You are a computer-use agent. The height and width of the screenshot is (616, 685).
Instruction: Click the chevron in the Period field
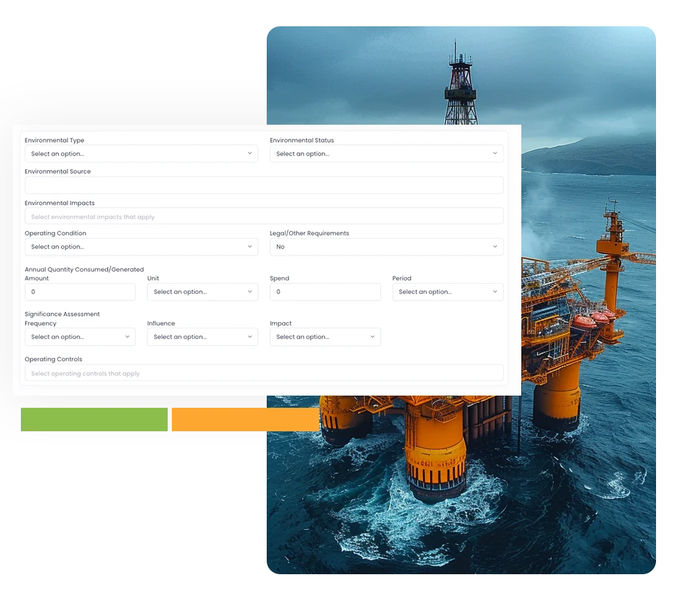click(x=495, y=292)
